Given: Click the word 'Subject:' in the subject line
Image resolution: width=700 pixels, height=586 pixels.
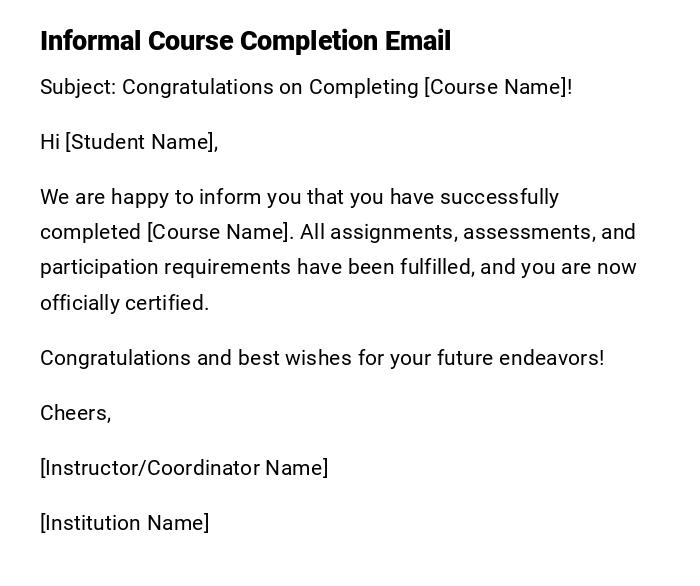Looking at the screenshot, I should pyautogui.click(x=78, y=87).
